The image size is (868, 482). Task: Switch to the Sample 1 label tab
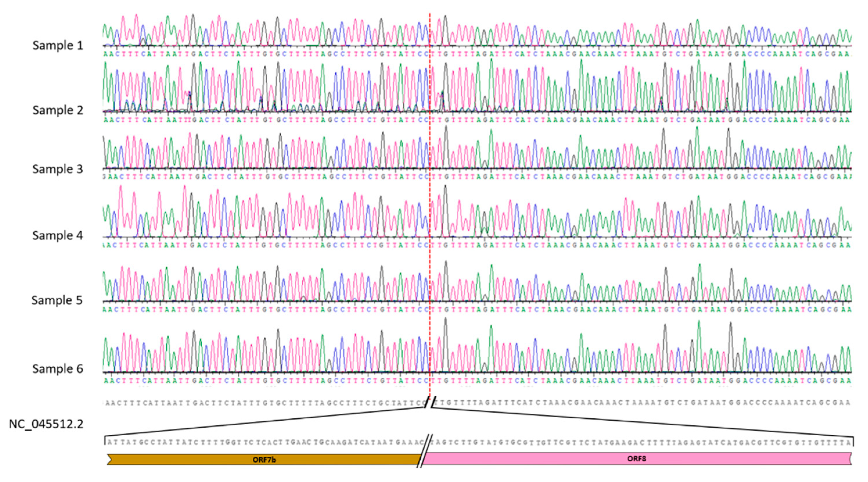(59, 45)
